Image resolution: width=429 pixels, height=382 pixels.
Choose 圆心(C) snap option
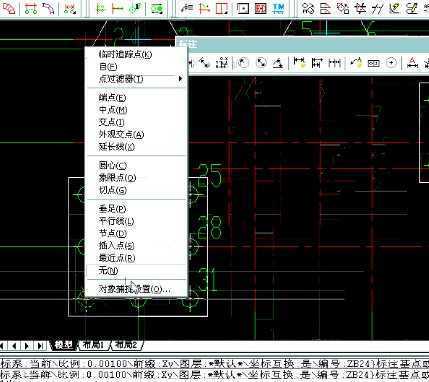pos(136,165)
